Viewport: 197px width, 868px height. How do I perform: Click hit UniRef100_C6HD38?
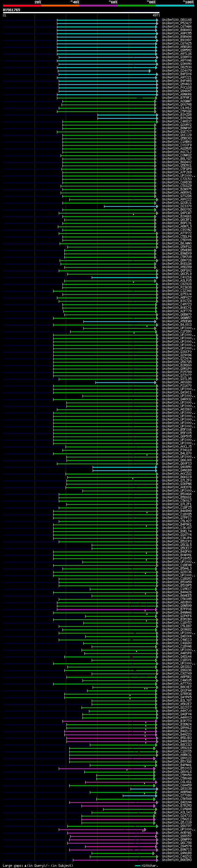[176, 182]
